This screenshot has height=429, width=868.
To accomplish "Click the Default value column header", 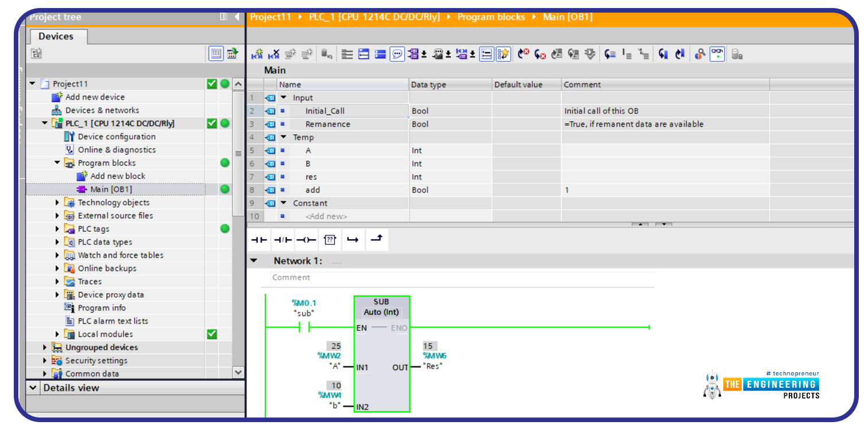I will (526, 84).
